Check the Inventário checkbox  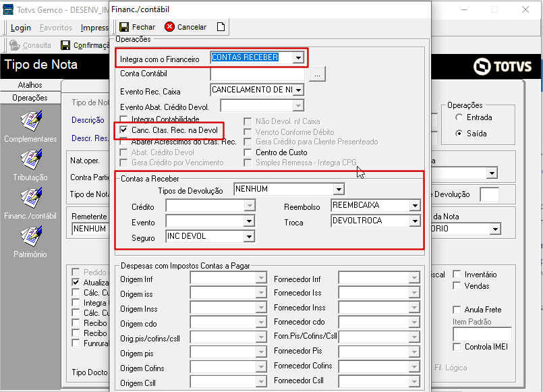click(x=457, y=274)
